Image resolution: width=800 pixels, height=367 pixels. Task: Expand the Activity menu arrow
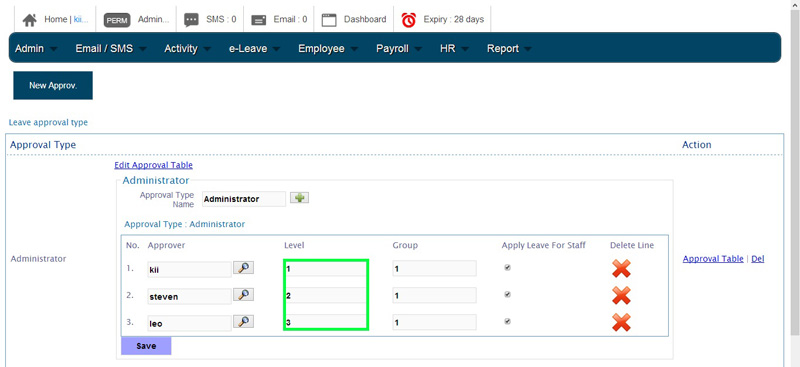[x=207, y=50]
